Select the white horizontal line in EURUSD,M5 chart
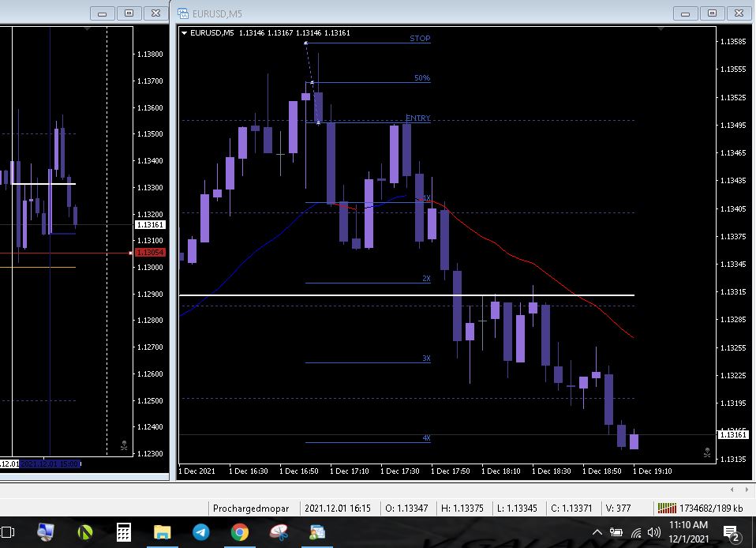This screenshot has height=548, width=756. click(x=406, y=295)
